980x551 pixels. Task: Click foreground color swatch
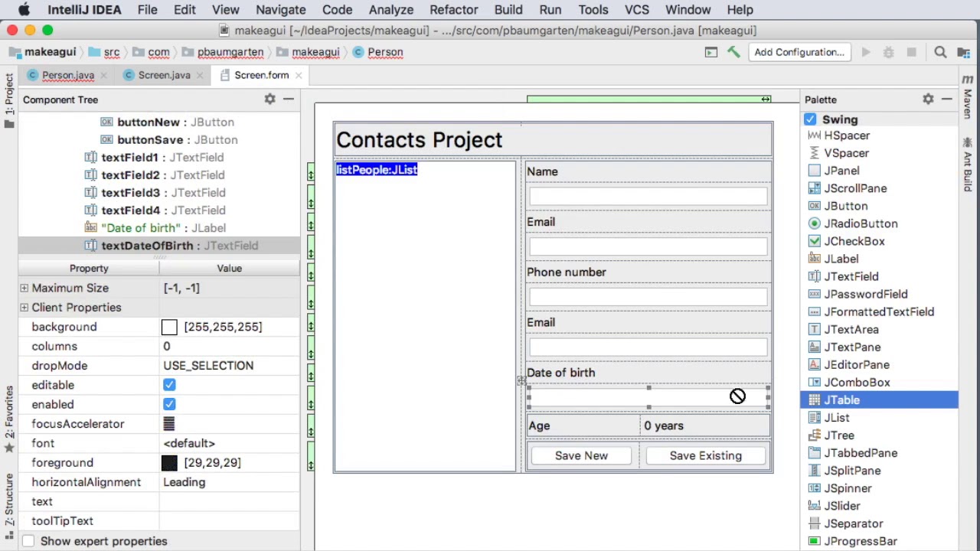click(169, 463)
